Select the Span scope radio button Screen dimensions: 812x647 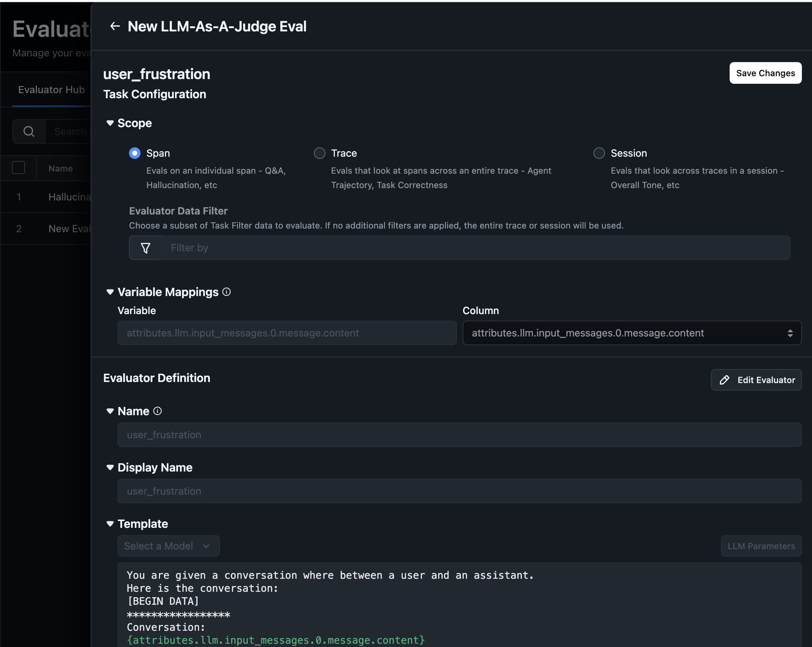pos(134,153)
